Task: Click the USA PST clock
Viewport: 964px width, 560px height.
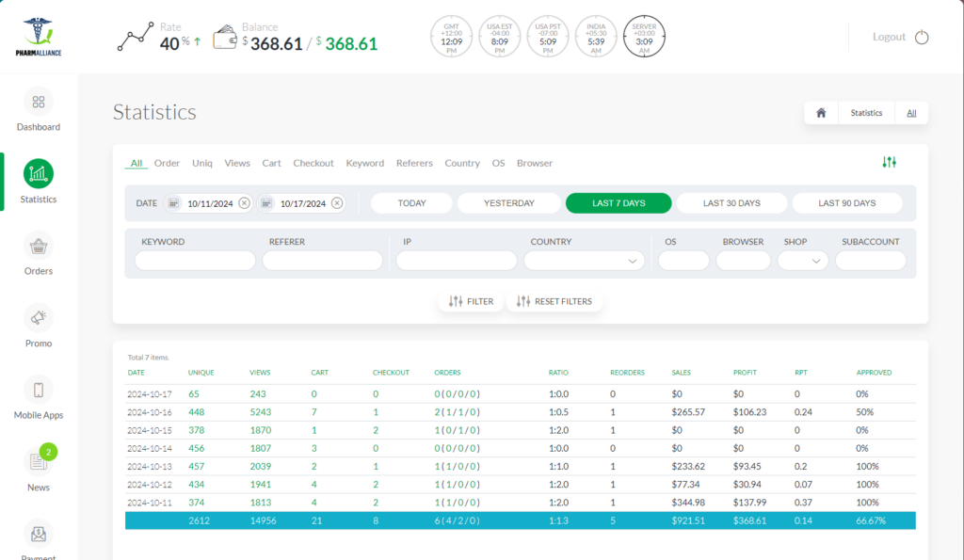Action: [x=548, y=37]
